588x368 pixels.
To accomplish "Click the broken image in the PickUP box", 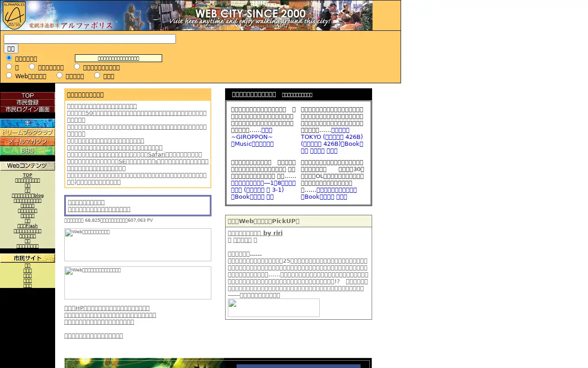I will (x=274, y=308).
